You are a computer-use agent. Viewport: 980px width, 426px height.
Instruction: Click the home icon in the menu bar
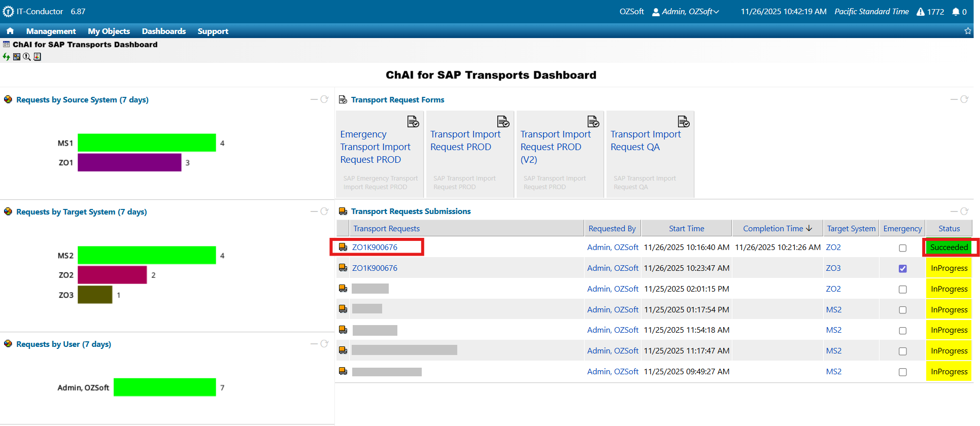point(10,31)
